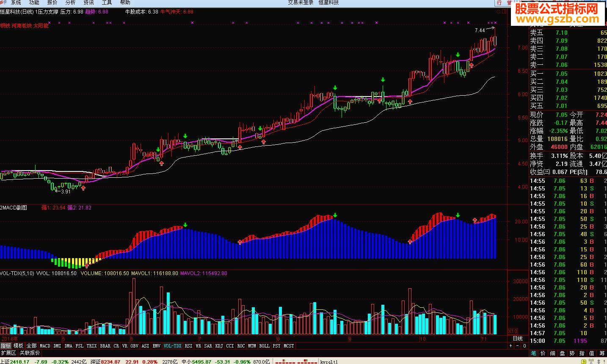Screen dimensions: 607x364
Task: Select the WR indicator tab
Action: [x=198, y=346]
